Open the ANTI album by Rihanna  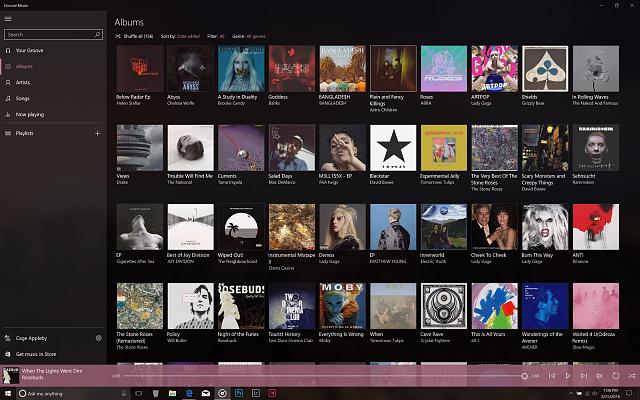[596, 227]
